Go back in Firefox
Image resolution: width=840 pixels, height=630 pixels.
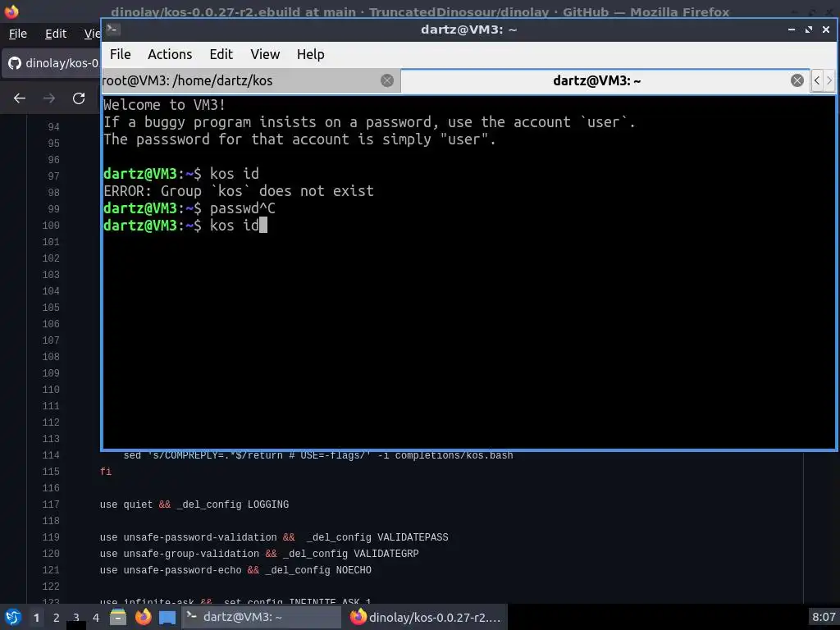pyautogui.click(x=20, y=98)
